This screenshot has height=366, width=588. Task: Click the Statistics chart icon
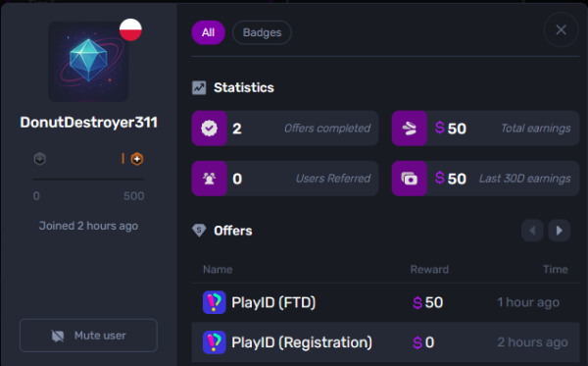click(x=199, y=88)
